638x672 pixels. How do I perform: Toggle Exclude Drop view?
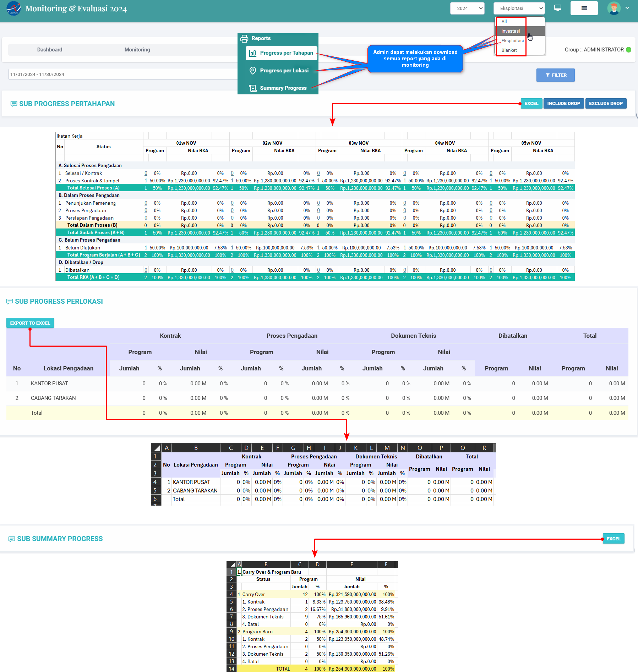605,104
